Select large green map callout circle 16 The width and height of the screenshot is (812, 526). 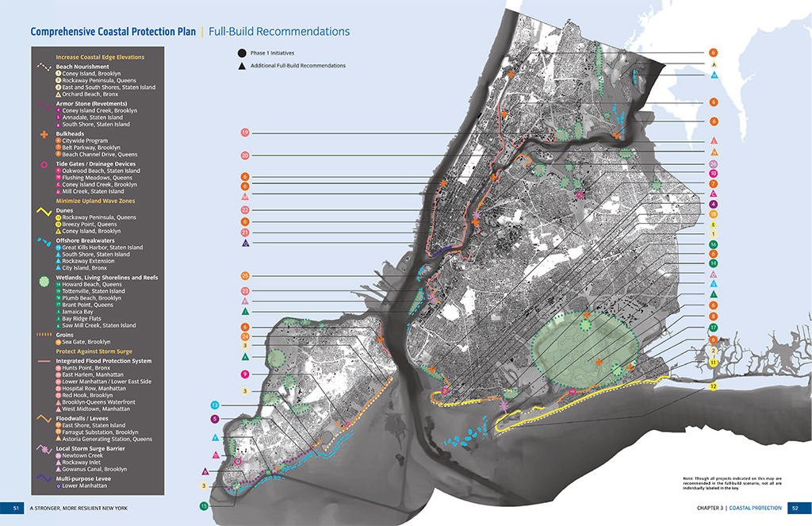713,244
